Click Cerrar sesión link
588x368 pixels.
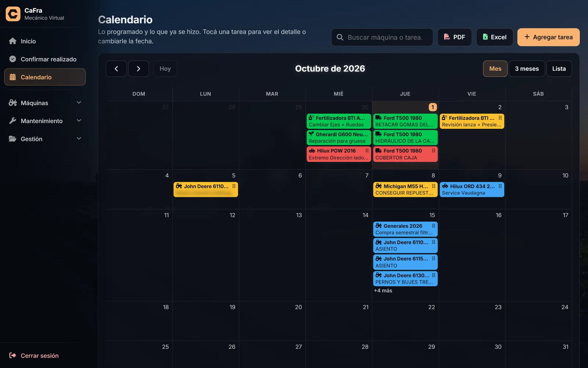click(x=40, y=355)
